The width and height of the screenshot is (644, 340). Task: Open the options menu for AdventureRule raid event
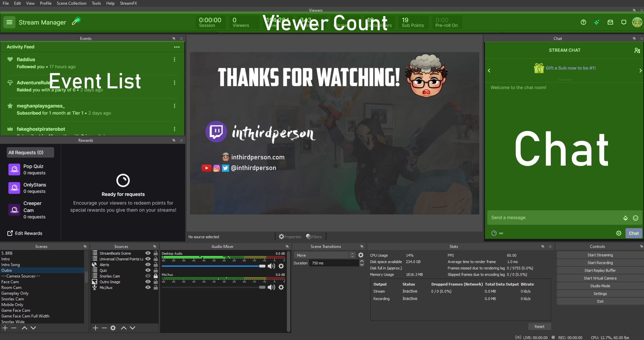[174, 83]
